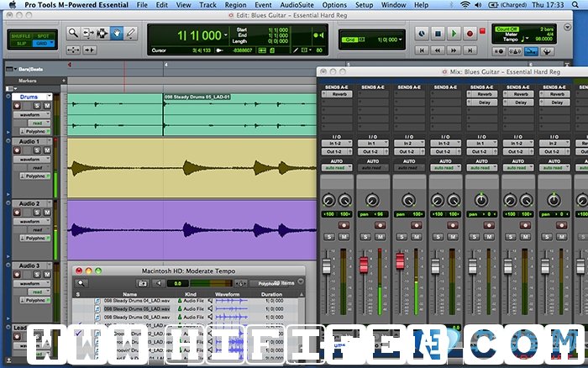Image resolution: width=588 pixels, height=368 pixels.
Task: Click the Fast Forward transport button
Action: pyautogui.click(x=454, y=50)
